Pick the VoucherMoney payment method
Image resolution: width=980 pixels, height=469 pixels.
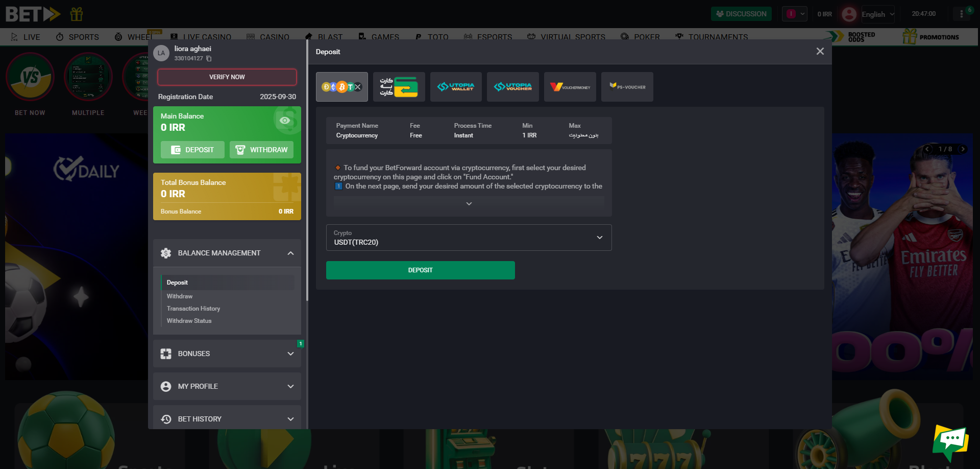pos(570,87)
